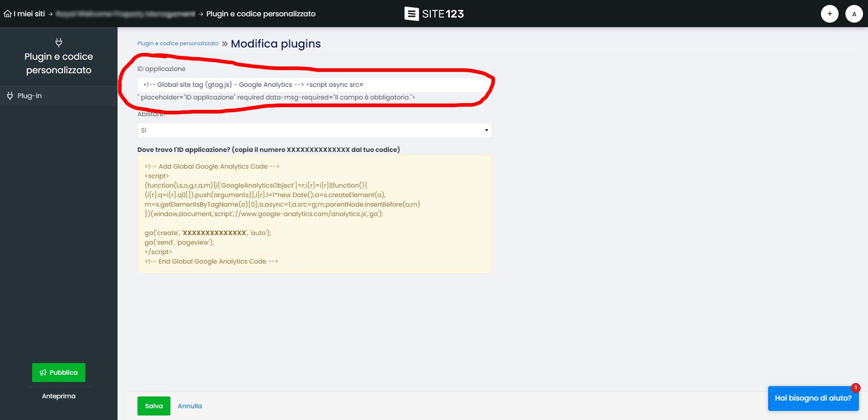Screen dimensions: 868x420
Task: Click the megaphone icon on the Pubblica button
Action: (43, 373)
